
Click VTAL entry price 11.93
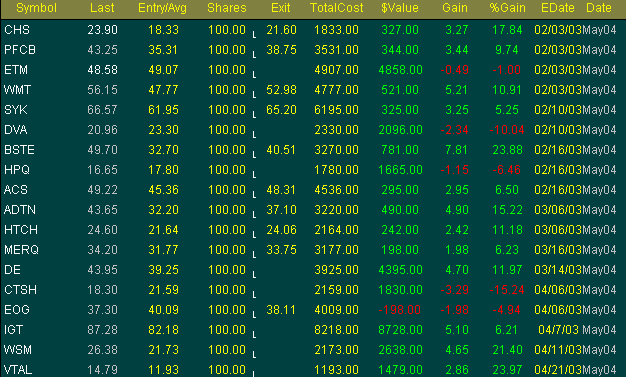(x=163, y=370)
